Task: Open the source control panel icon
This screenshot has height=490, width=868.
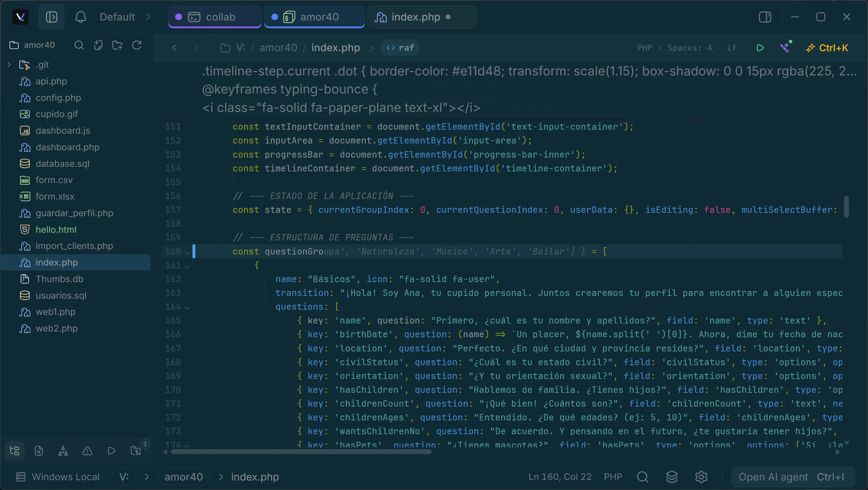Action: (136, 450)
